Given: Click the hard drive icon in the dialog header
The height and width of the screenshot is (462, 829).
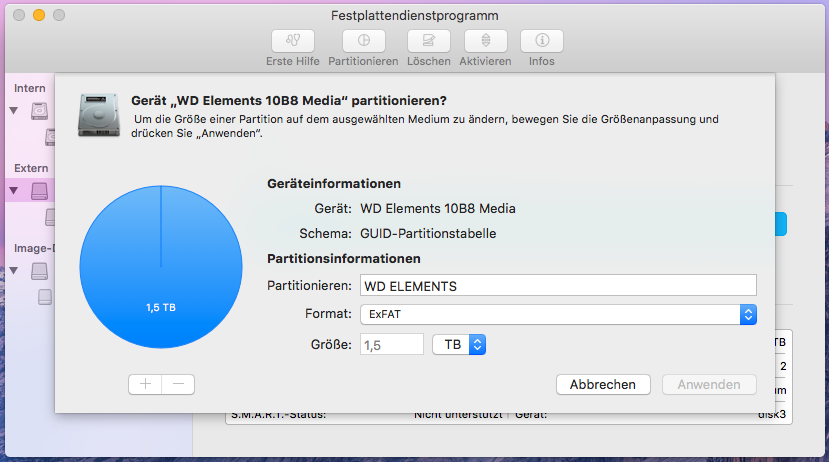Looking at the screenshot, I should (x=99, y=115).
